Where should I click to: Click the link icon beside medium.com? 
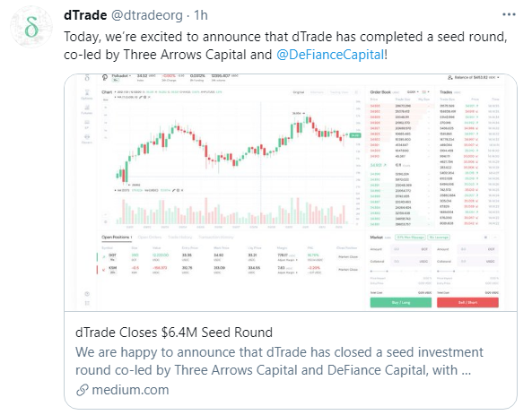[x=83, y=390]
